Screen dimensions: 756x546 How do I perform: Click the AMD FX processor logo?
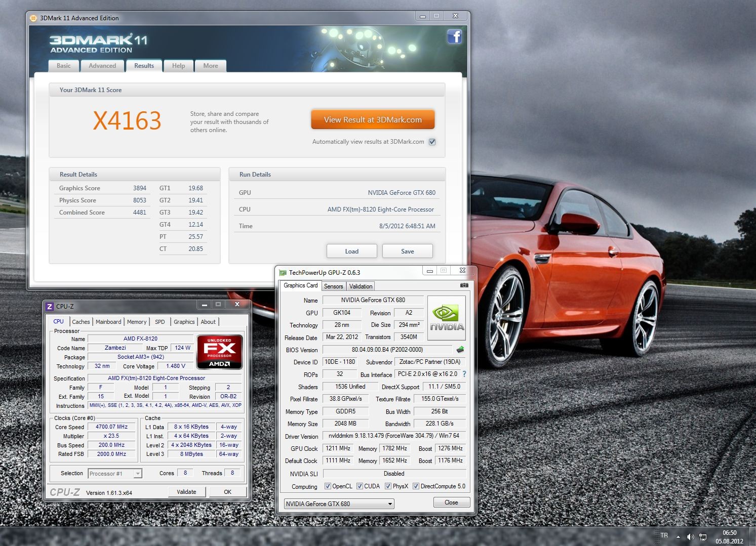pyautogui.click(x=220, y=351)
